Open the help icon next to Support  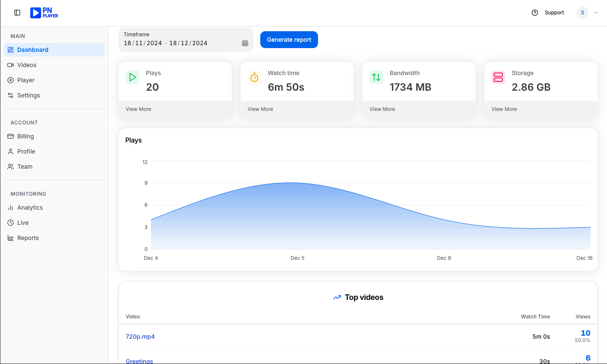point(534,13)
